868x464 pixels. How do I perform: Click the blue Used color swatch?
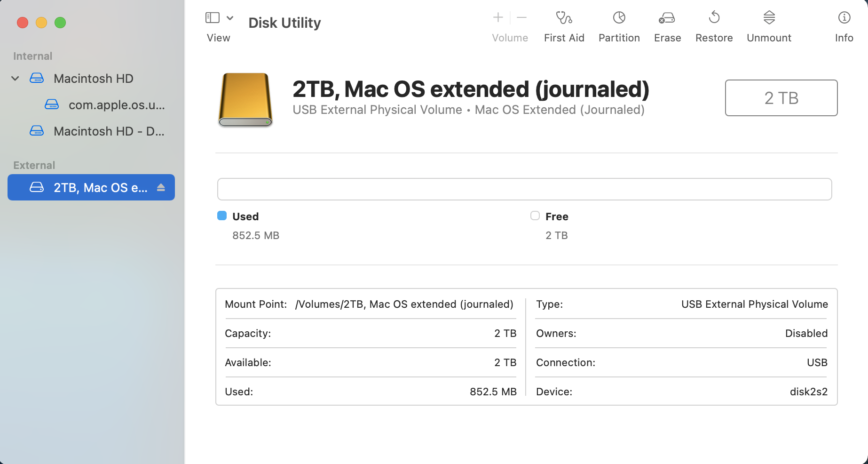coord(222,216)
